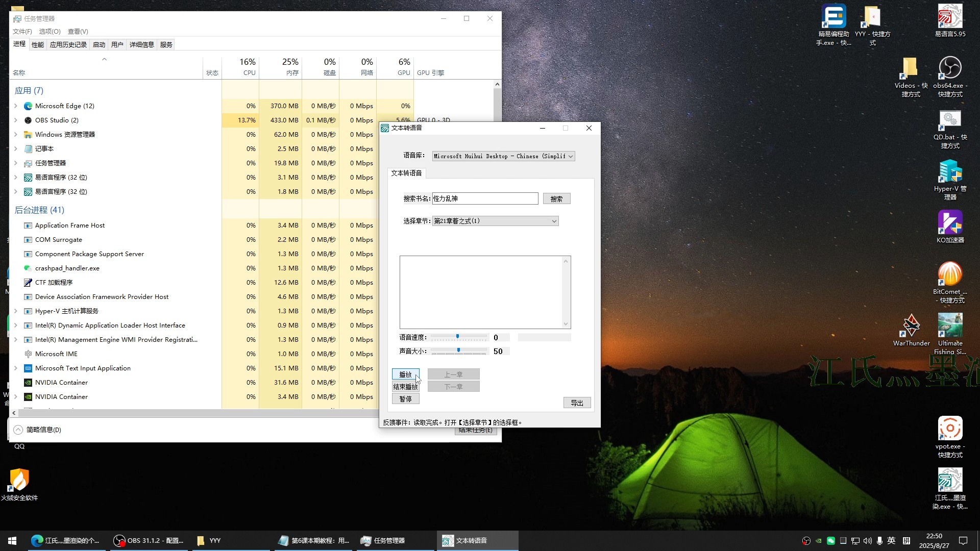The height and width of the screenshot is (551, 980).
Task: Expand Hyper-V 主机计算服务 row
Action: click(x=15, y=311)
